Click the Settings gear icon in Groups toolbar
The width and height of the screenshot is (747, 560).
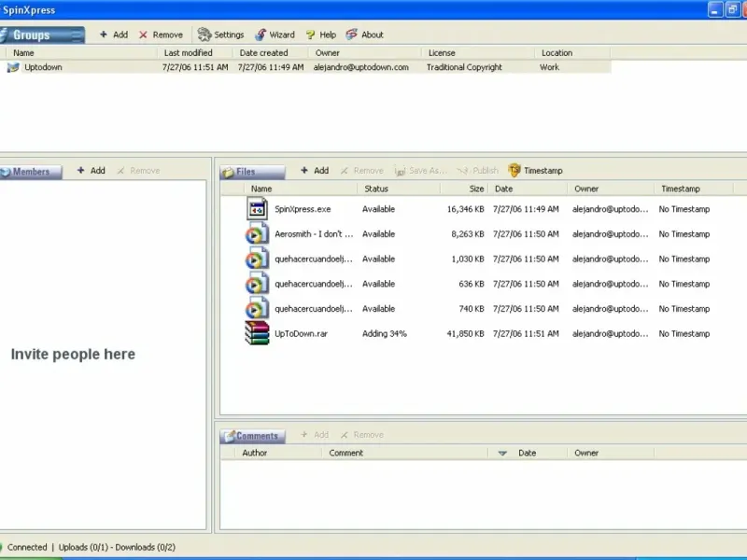coord(204,35)
